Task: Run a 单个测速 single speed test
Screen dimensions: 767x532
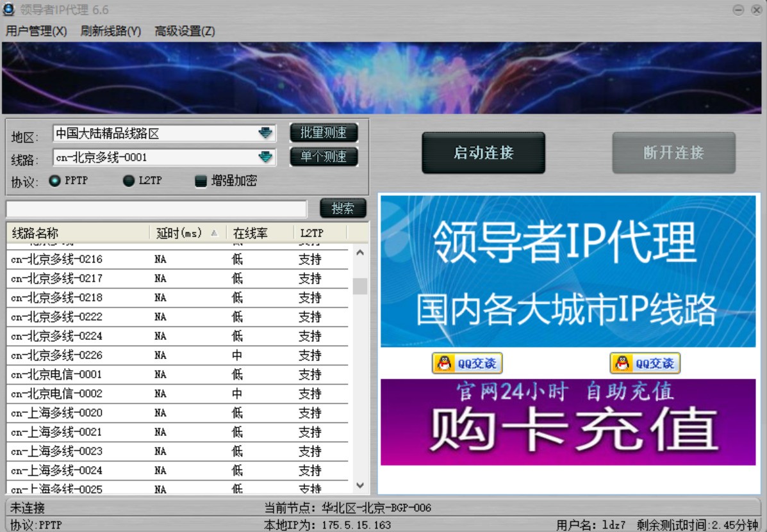Action: pyautogui.click(x=324, y=156)
